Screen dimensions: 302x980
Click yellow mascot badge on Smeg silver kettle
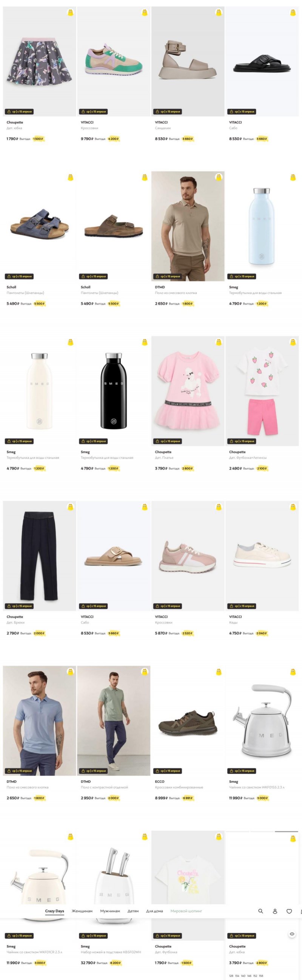tap(293, 672)
